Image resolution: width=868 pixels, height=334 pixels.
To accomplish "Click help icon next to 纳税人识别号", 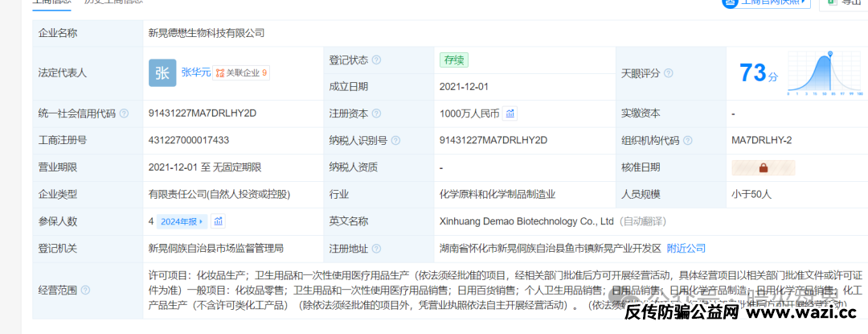I will coord(395,140).
